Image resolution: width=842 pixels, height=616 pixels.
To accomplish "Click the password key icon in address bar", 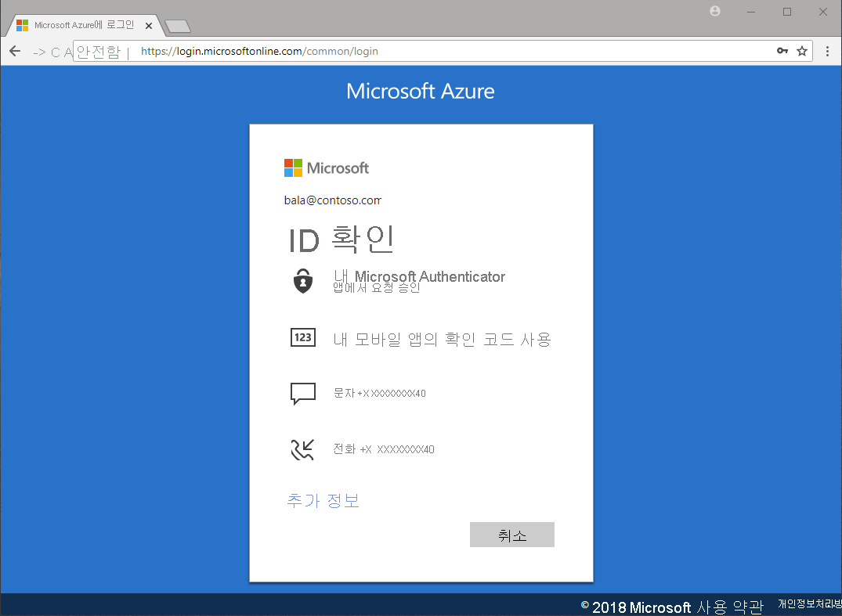I will [x=781, y=50].
